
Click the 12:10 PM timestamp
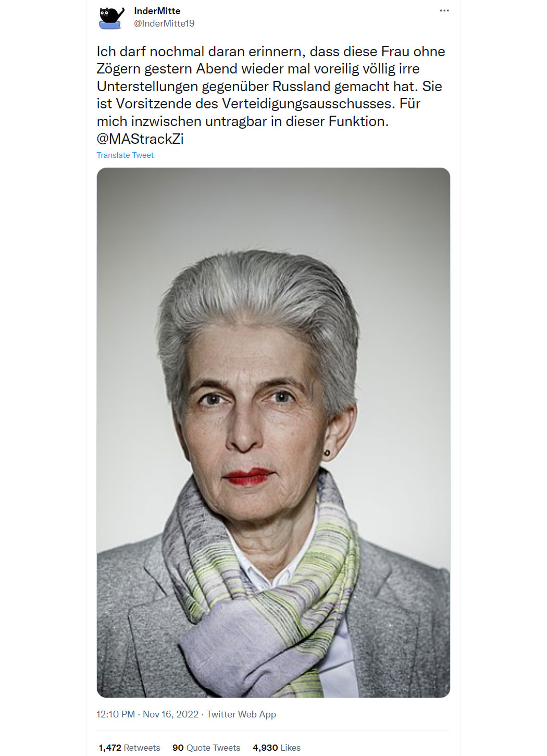tap(116, 714)
